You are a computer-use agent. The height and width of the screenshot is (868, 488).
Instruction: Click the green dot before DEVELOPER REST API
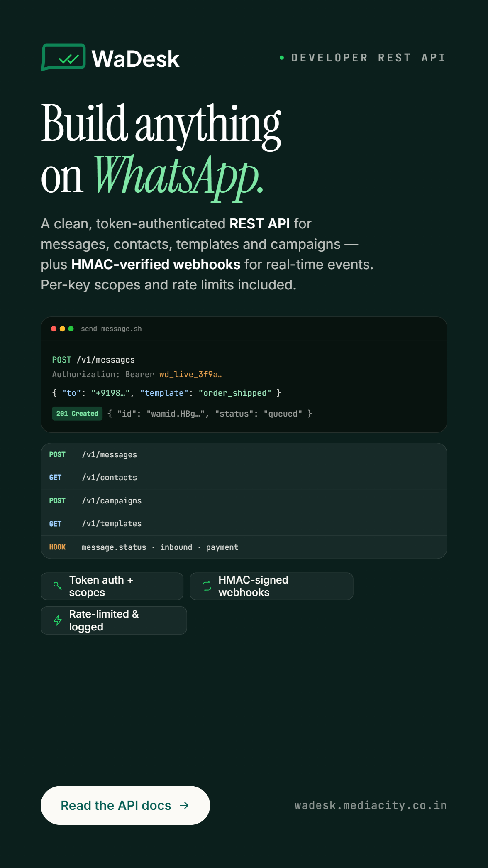[x=282, y=58]
